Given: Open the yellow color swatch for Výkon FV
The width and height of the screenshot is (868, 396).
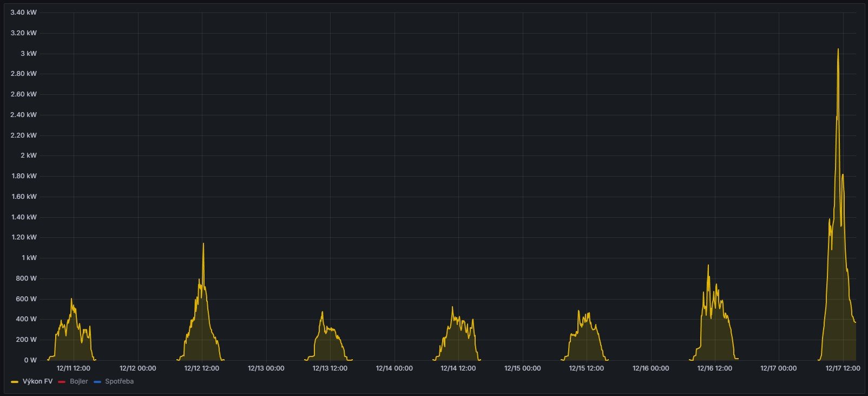Looking at the screenshot, I should [x=15, y=382].
